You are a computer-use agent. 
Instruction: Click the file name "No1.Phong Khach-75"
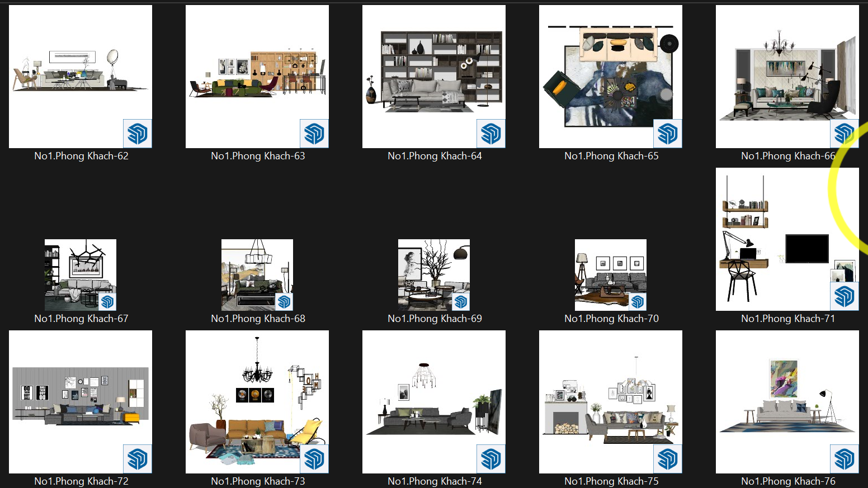(x=612, y=481)
